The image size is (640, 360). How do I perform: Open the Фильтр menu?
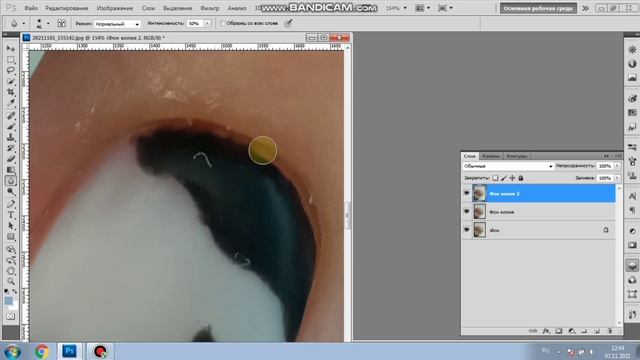[209, 8]
